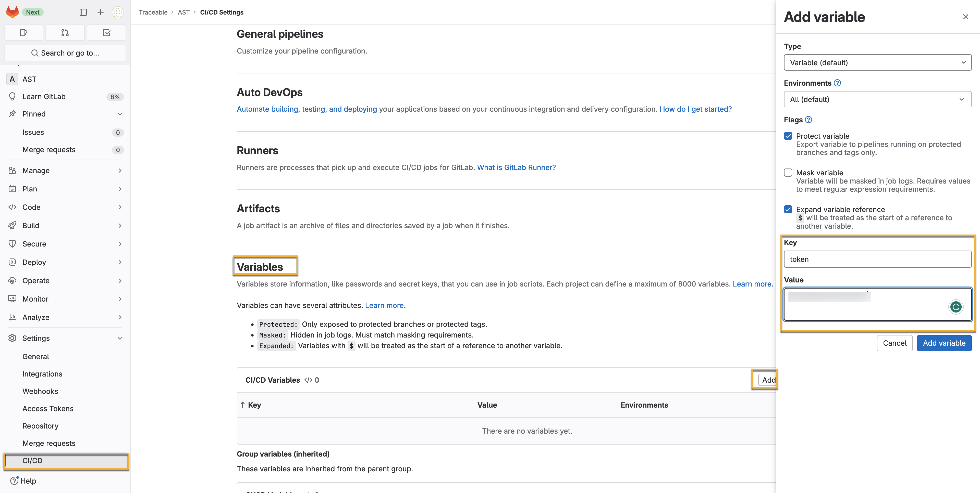Click the Flags help question icon
980x493 pixels.
[808, 120]
